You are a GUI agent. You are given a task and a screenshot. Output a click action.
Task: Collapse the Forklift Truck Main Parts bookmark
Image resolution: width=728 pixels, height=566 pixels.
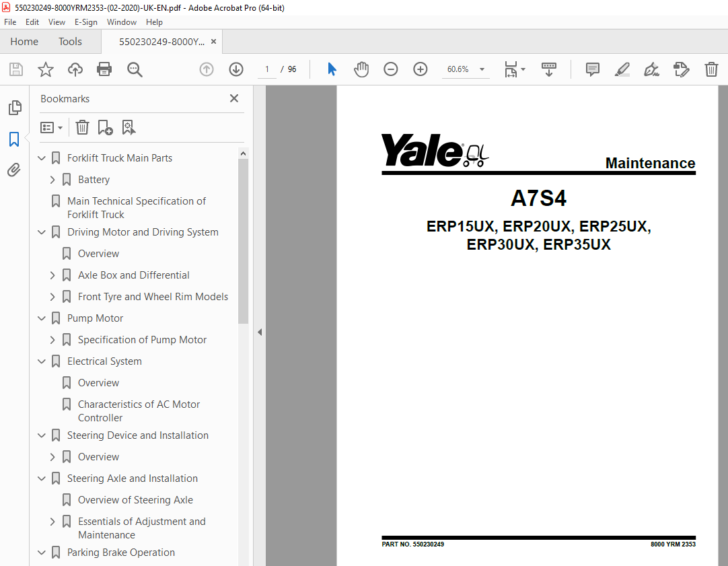(x=42, y=158)
